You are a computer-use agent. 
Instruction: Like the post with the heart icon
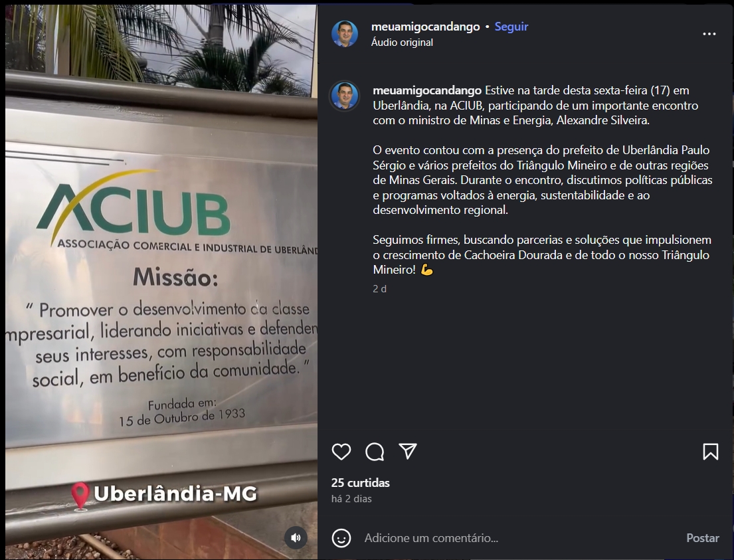tap(341, 452)
